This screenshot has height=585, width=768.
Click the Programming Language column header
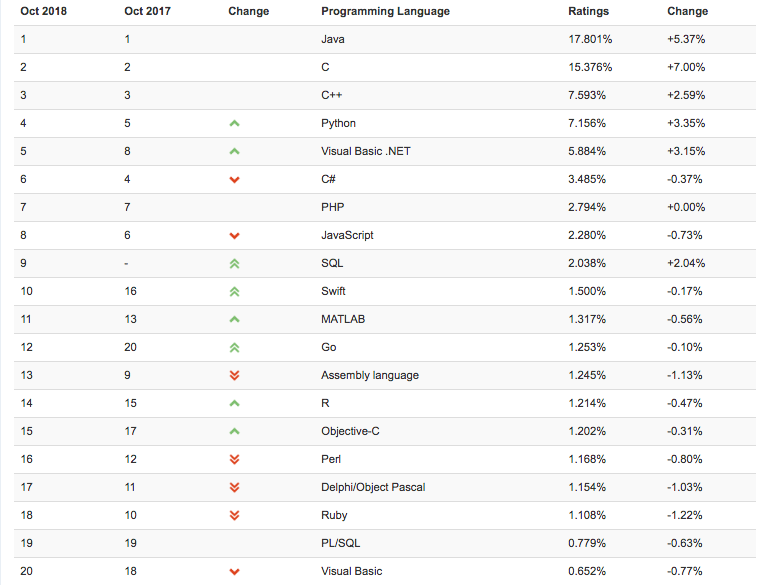click(x=385, y=11)
